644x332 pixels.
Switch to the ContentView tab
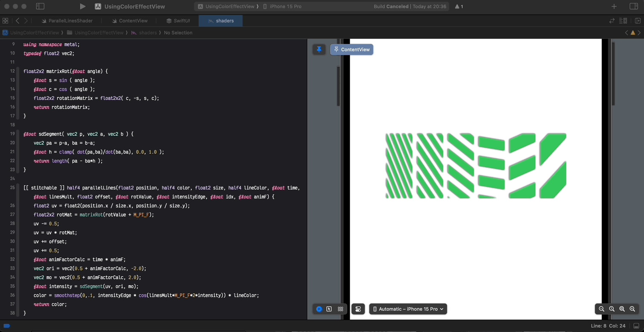click(130, 20)
